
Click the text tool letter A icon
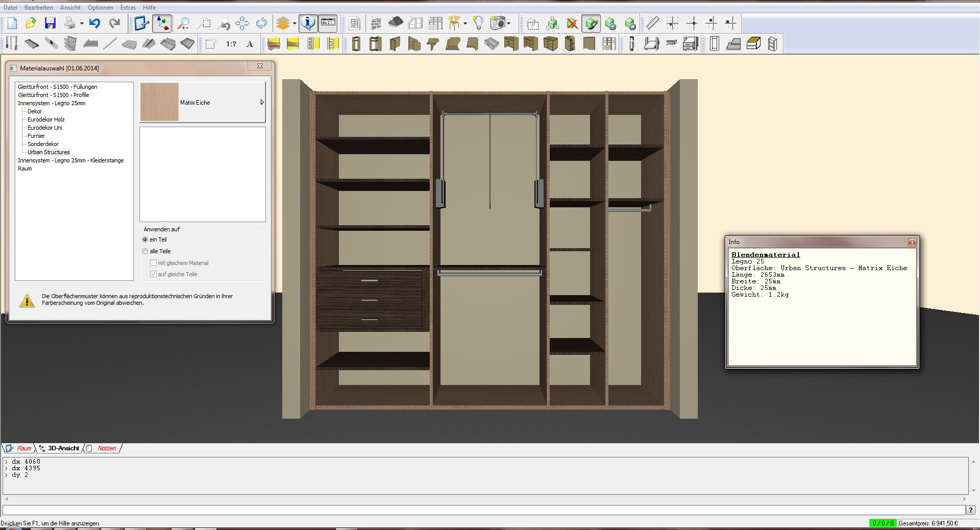tap(250, 44)
